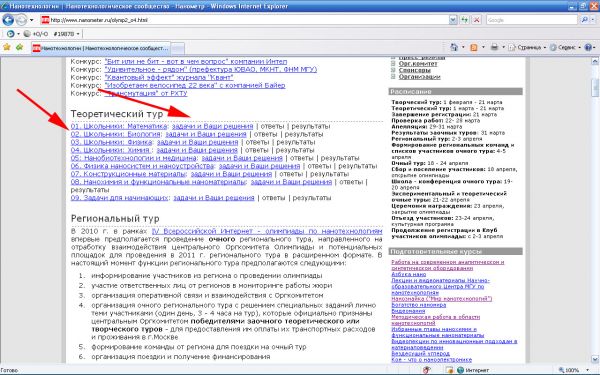Open Организации link in the sidebar
This screenshot has width=600, height=375.
point(419,77)
